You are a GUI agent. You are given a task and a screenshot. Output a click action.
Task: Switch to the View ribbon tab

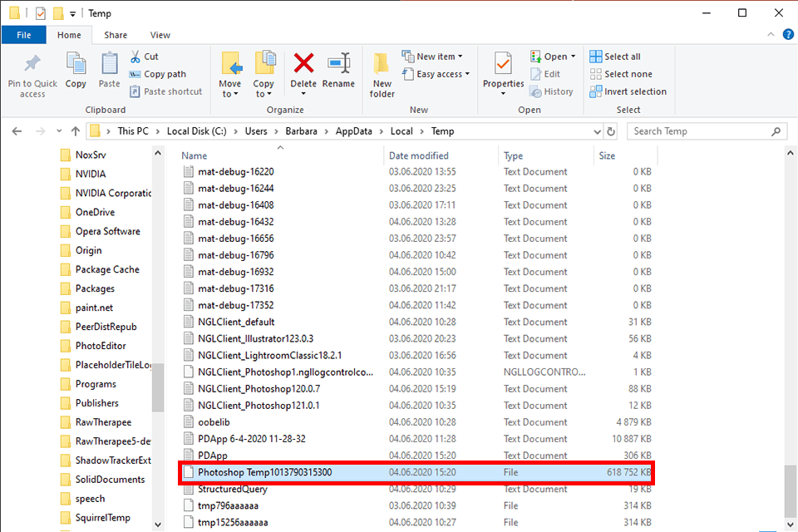coord(160,35)
